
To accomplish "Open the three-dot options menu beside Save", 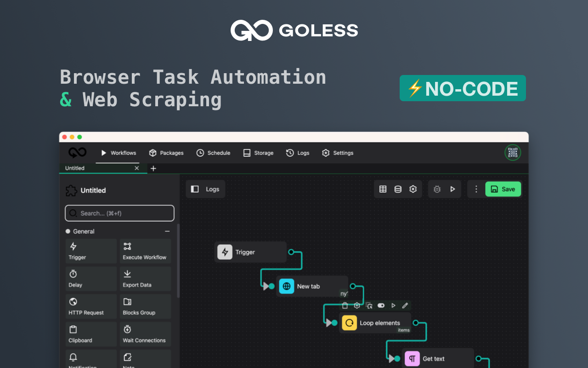I will click(x=476, y=189).
